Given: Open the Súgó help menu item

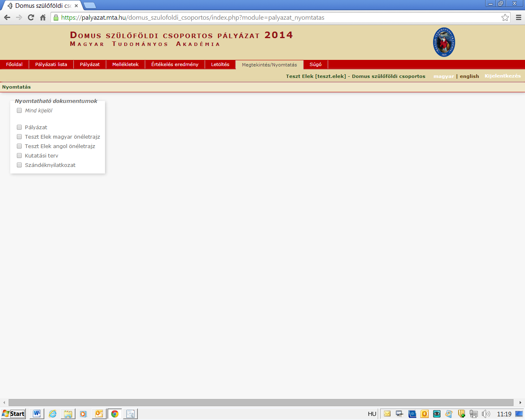Looking at the screenshot, I should click(x=315, y=64).
